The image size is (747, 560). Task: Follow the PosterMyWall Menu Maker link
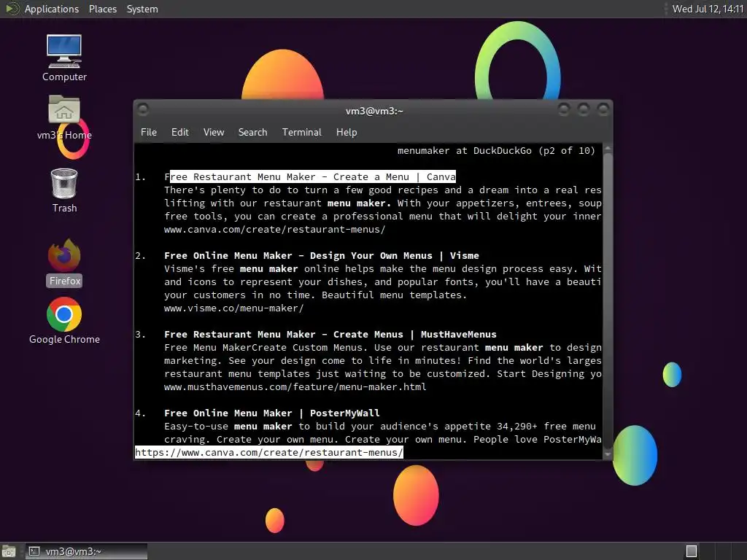pos(272,413)
